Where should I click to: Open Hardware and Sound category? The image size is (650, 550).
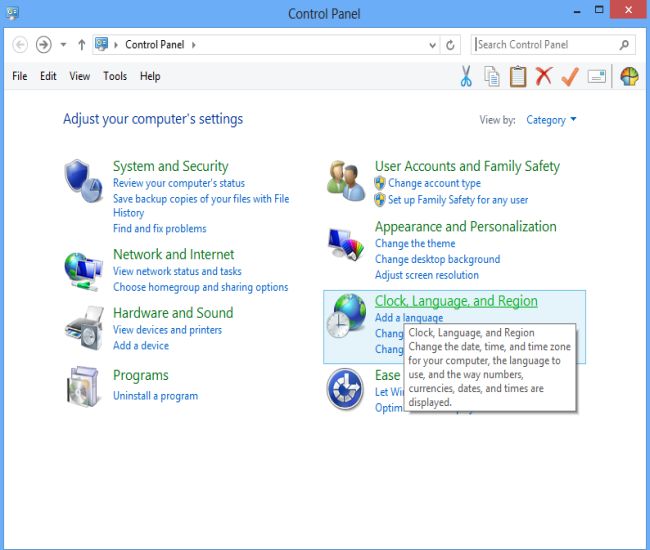(x=173, y=313)
